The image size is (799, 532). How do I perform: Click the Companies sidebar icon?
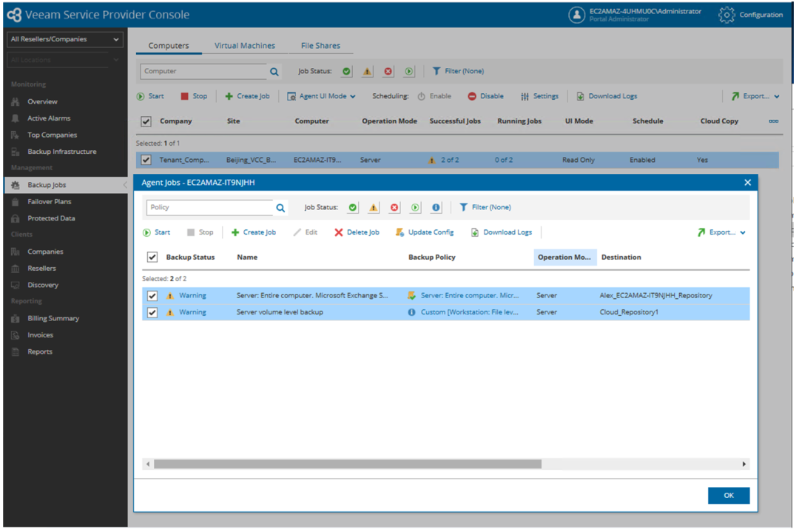[x=16, y=252]
